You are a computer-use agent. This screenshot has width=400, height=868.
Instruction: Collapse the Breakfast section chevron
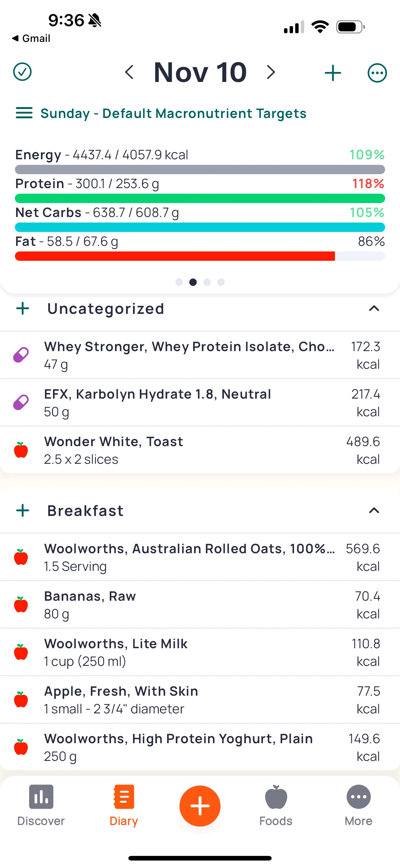[x=374, y=510]
